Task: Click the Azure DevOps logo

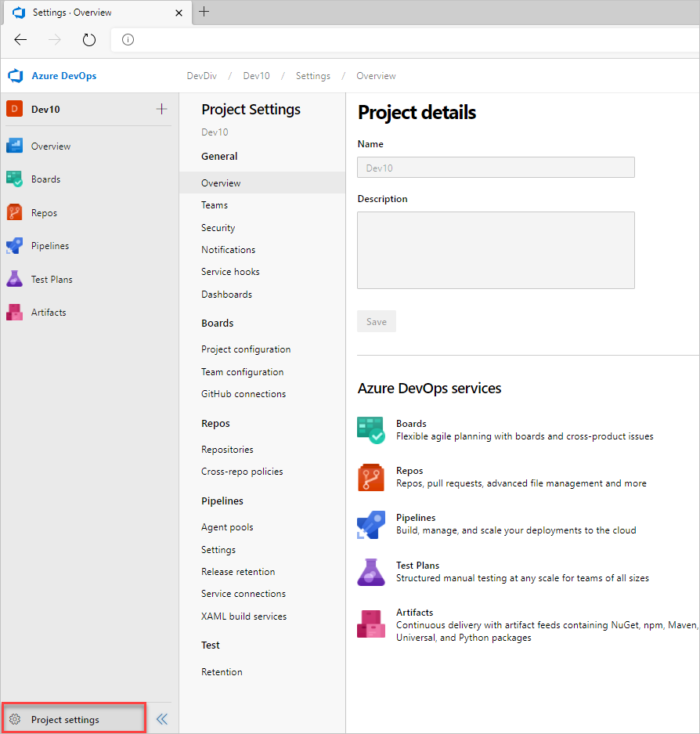Action: tap(15, 75)
